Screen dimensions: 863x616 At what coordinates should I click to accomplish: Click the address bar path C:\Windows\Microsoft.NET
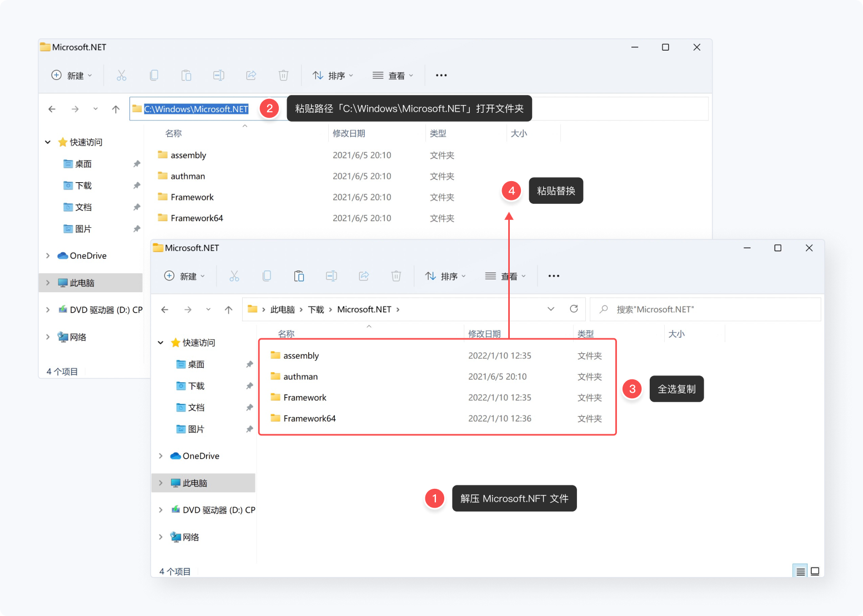point(196,109)
